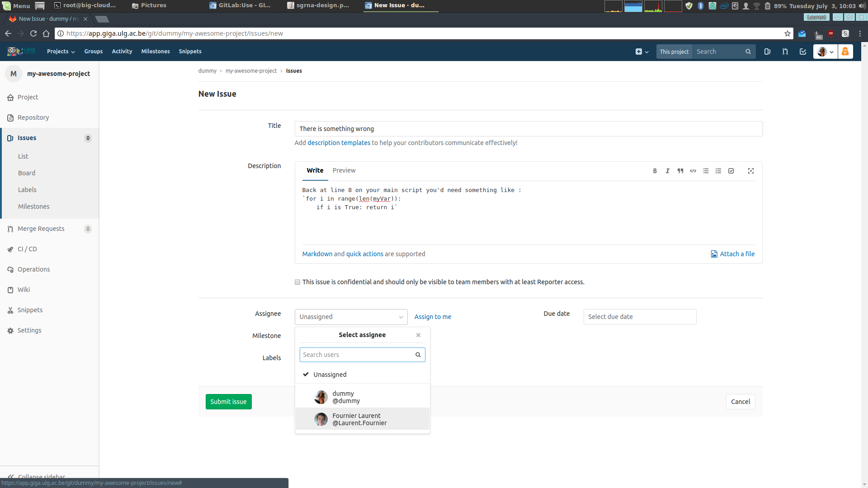868x488 pixels.
Task: Mark the issue as confidential checkbox
Action: (x=297, y=282)
